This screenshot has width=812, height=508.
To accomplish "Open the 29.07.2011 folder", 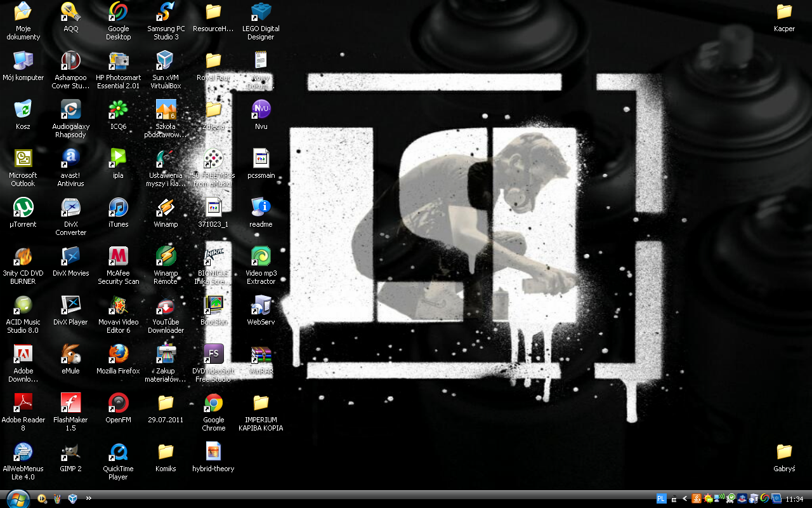I will tap(166, 408).
